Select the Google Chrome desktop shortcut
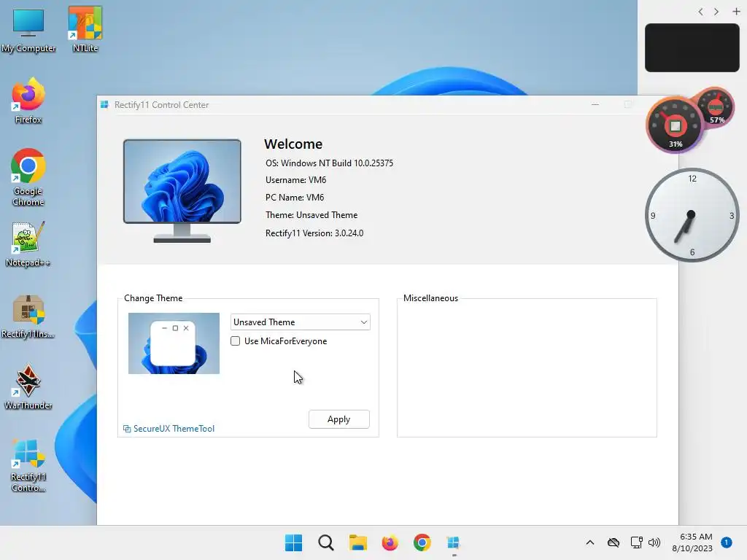This screenshot has width=747, height=560. 28,177
